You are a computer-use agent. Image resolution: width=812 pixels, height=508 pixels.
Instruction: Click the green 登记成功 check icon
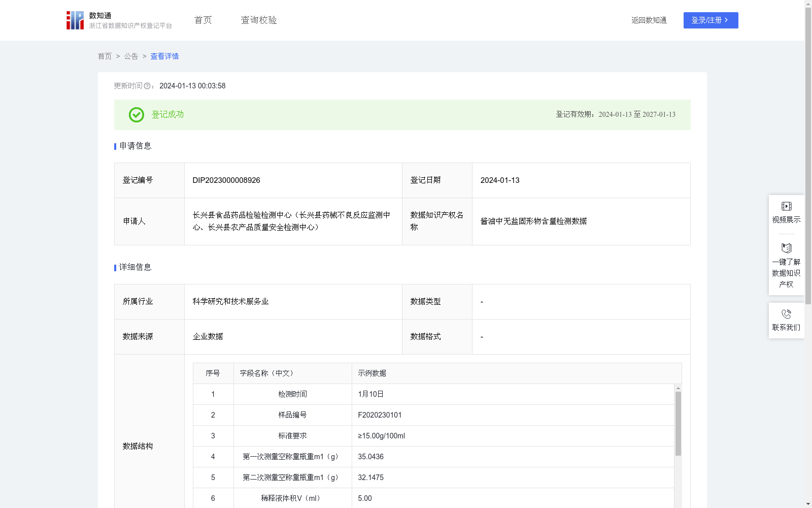[136, 115]
